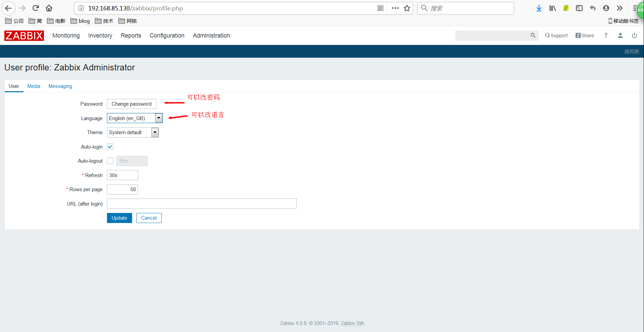Click the Update button
Image resolution: width=644 pixels, height=332 pixels.
(x=119, y=218)
